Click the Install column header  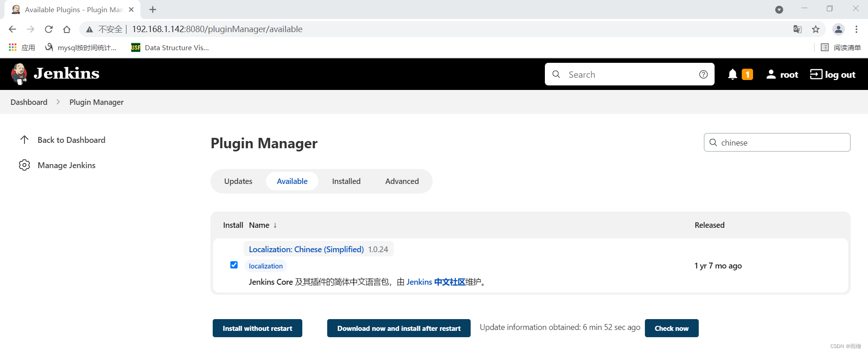click(233, 225)
